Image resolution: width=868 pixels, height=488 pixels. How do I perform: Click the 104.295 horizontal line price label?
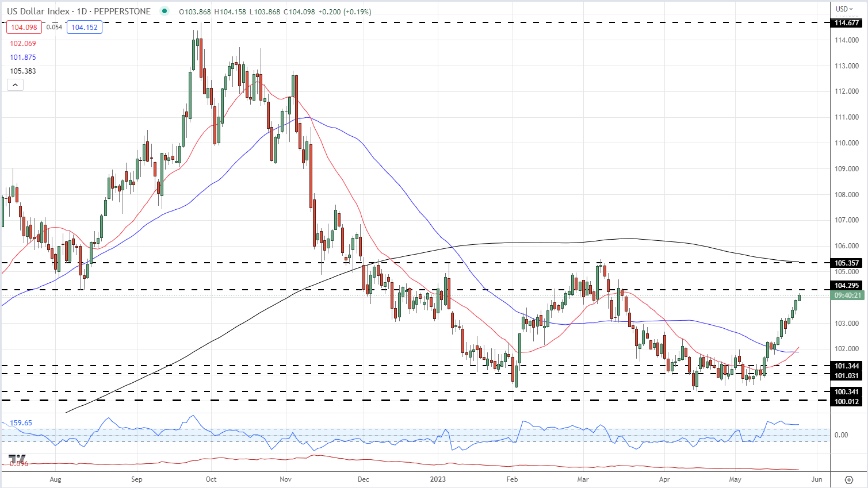[847, 286]
